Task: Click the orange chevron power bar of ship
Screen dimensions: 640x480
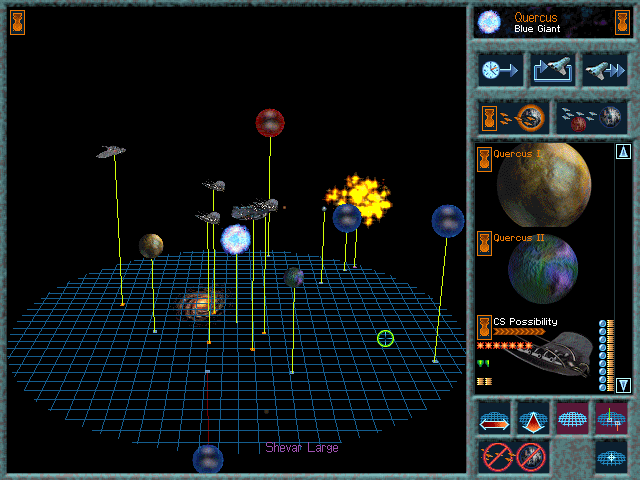Action: (519, 332)
